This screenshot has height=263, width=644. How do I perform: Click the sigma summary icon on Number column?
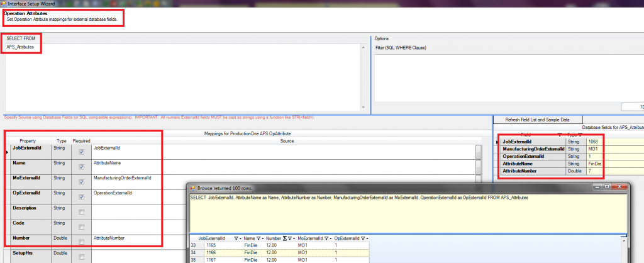click(285, 238)
